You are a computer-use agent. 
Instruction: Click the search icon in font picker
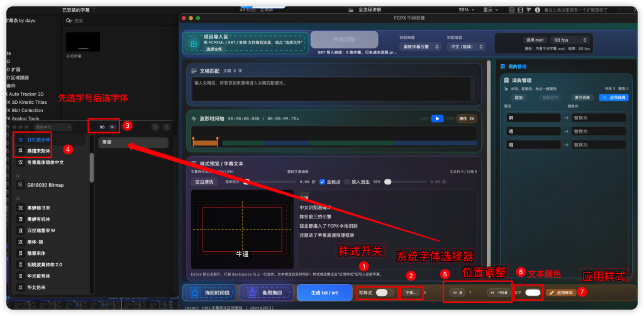coord(167,127)
